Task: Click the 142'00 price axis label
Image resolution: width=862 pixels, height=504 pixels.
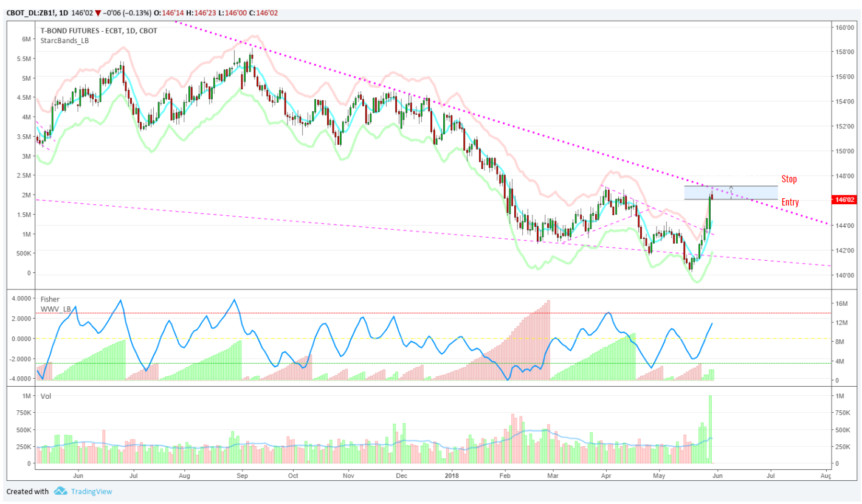Action: point(844,250)
